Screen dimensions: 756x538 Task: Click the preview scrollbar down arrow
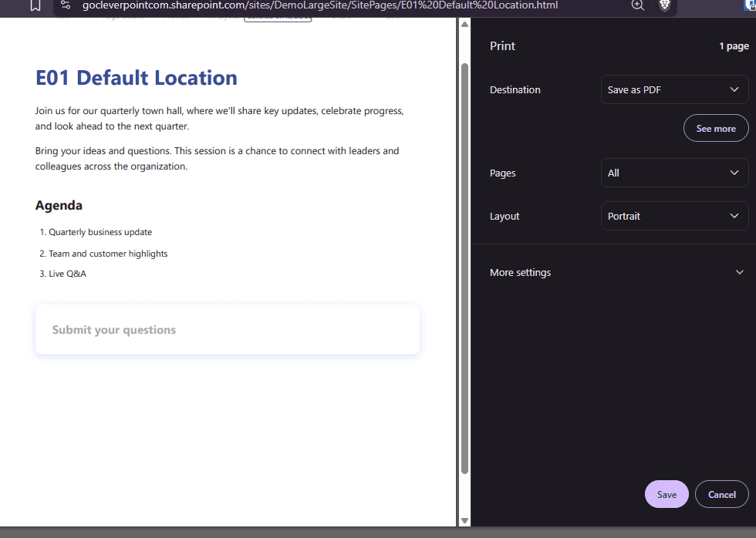[x=464, y=521]
